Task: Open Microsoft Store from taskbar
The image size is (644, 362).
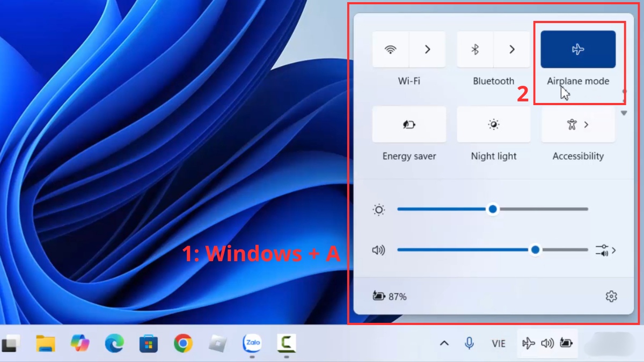Action: click(x=149, y=343)
